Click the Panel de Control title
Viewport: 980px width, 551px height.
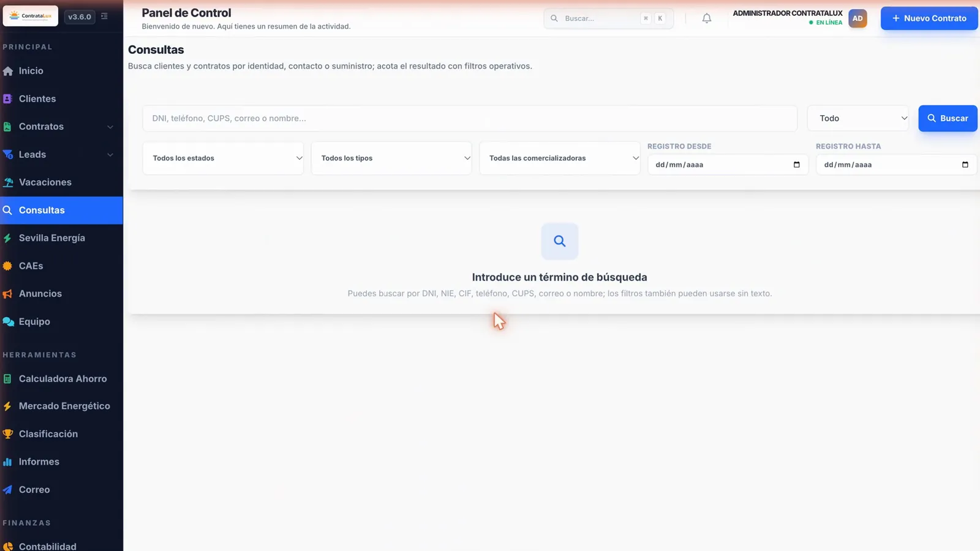(x=186, y=13)
